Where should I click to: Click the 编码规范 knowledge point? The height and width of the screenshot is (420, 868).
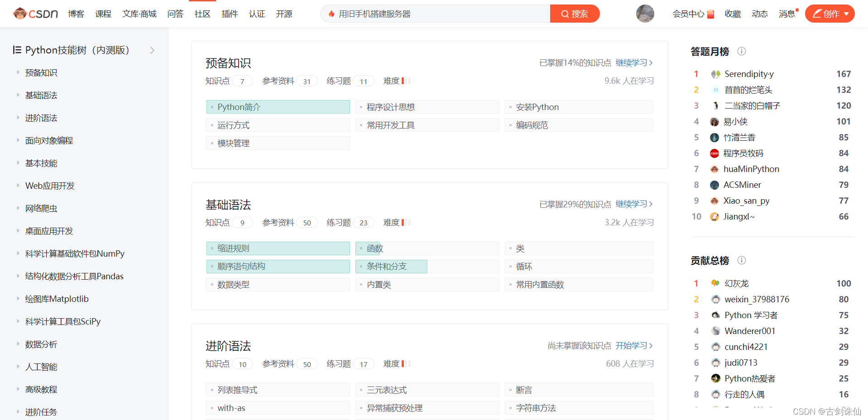(579, 125)
